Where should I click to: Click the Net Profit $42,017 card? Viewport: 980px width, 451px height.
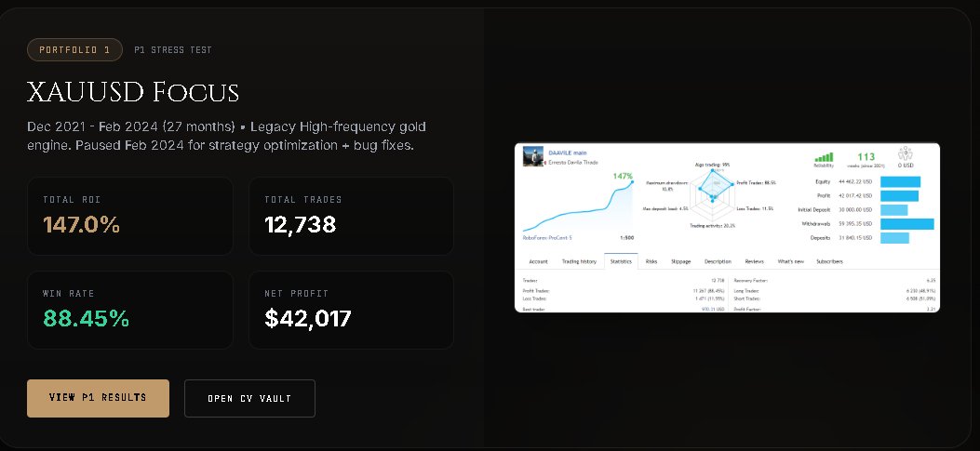(x=351, y=310)
